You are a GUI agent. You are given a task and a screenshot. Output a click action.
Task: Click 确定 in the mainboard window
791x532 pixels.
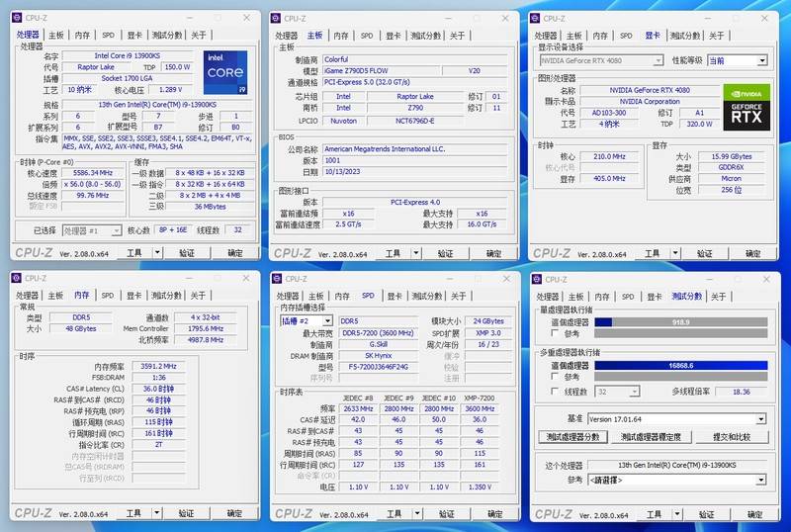[x=493, y=253]
